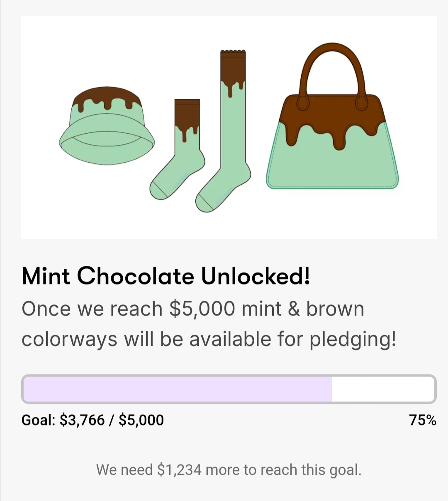
Task: Open the "Mint Chocolate Unlocked!" heading
Action: (x=166, y=276)
